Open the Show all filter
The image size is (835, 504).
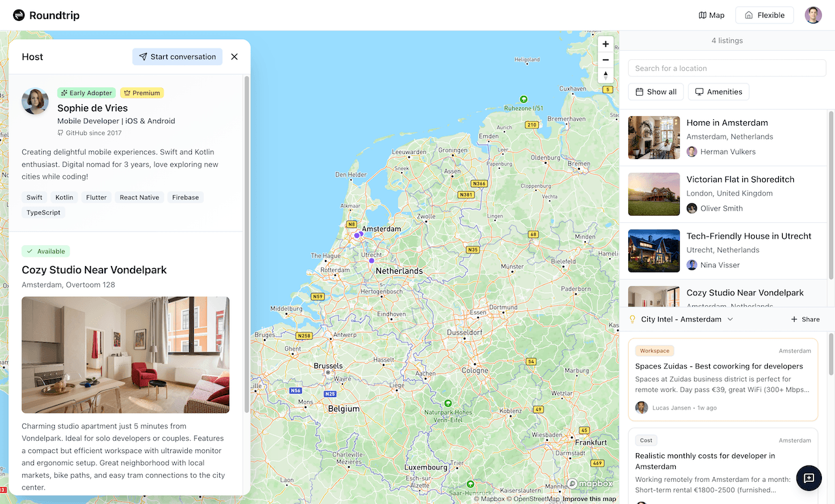pyautogui.click(x=655, y=91)
